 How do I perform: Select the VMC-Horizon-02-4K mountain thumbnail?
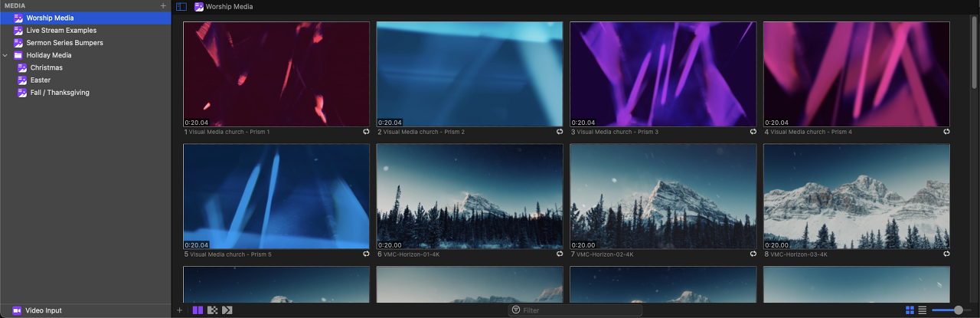pos(663,196)
